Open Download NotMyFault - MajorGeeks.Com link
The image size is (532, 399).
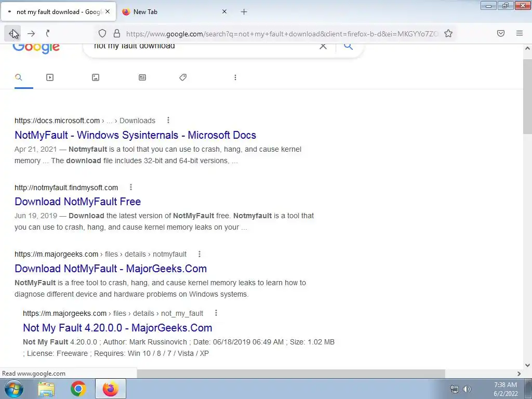coord(111,269)
